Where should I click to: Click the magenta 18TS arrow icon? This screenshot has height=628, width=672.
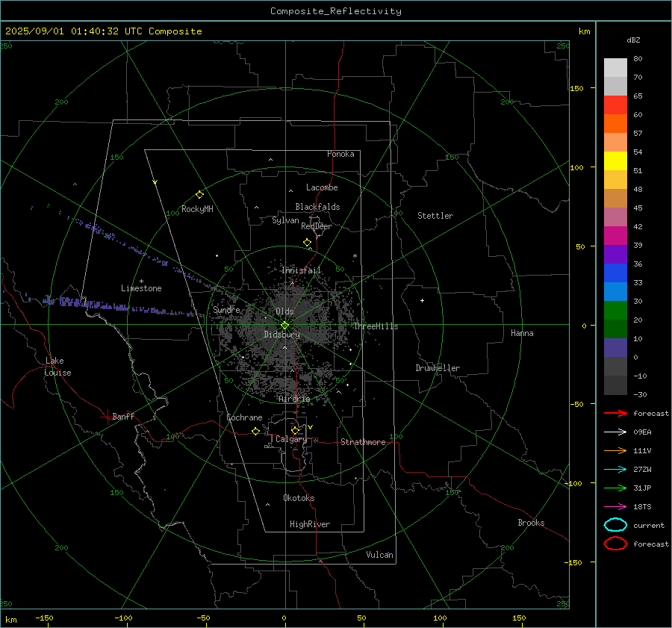coord(615,507)
